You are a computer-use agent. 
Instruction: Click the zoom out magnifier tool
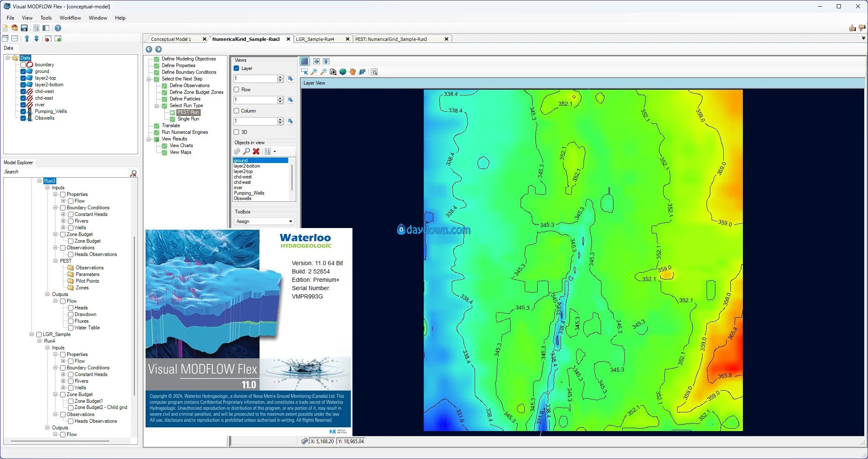[324, 72]
